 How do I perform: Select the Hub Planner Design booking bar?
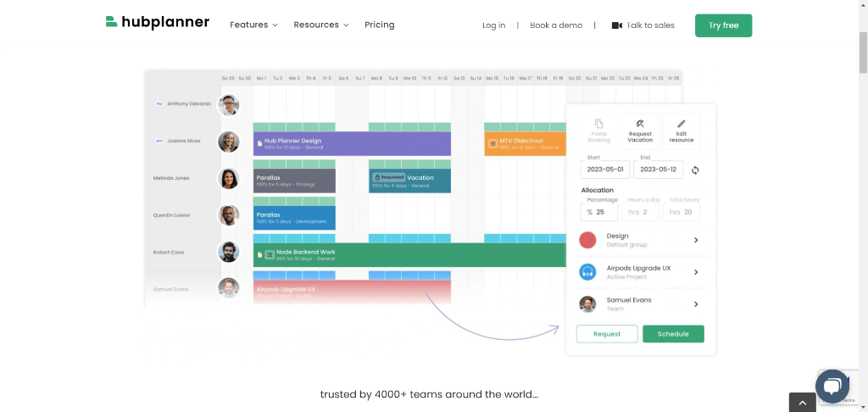(x=352, y=143)
